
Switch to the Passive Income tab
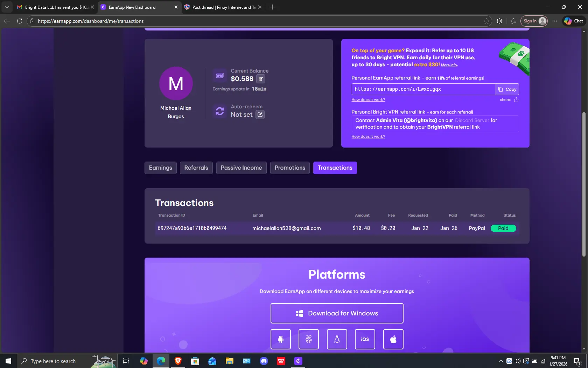click(241, 168)
